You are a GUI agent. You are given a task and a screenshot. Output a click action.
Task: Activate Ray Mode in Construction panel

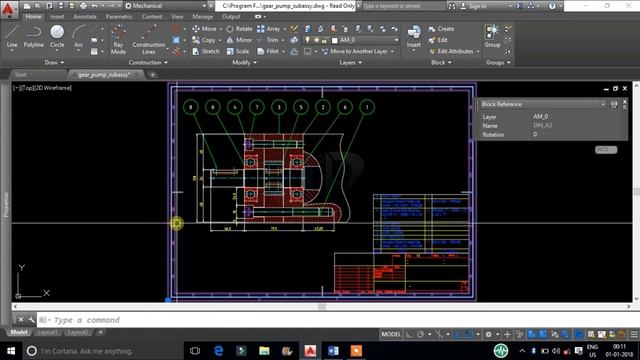[x=118, y=40]
